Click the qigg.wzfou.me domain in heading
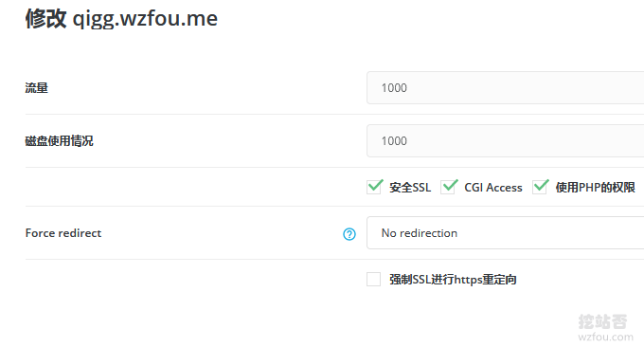This screenshot has height=347, width=644. coord(145,19)
